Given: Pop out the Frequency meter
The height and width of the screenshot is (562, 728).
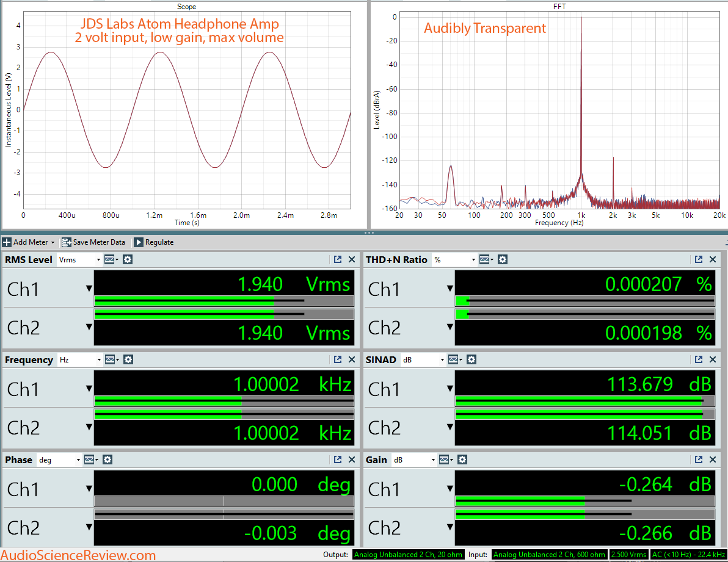Looking at the screenshot, I should point(338,359).
